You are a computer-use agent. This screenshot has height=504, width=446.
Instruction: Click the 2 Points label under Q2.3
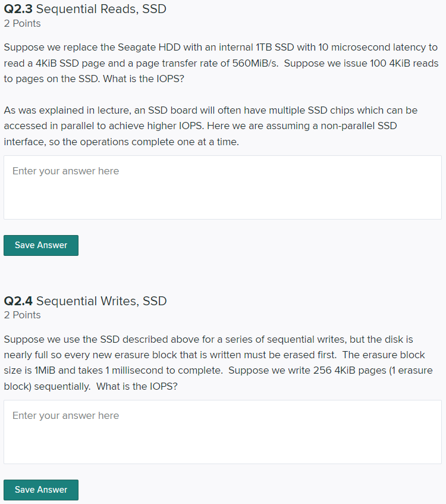(22, 23)
